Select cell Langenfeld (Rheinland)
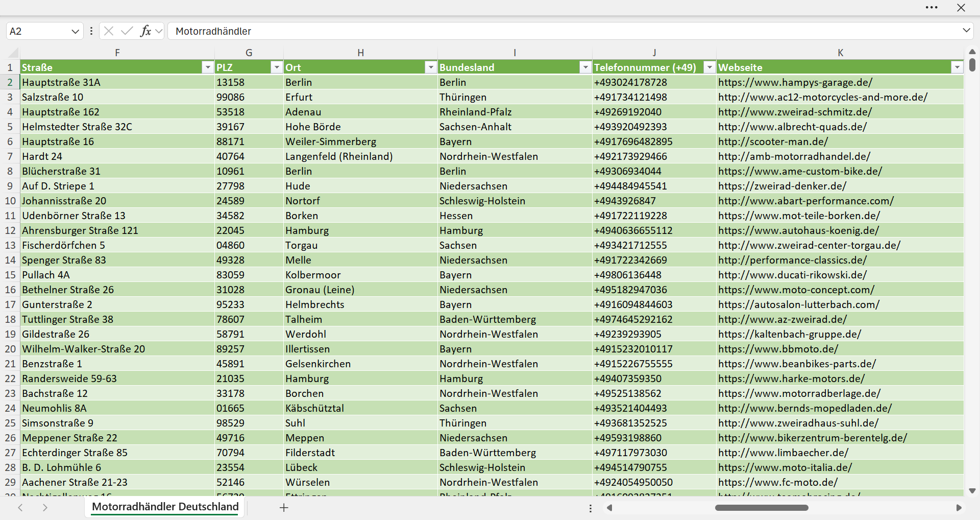Screen dimensions: 980x520 click(360, 156)
